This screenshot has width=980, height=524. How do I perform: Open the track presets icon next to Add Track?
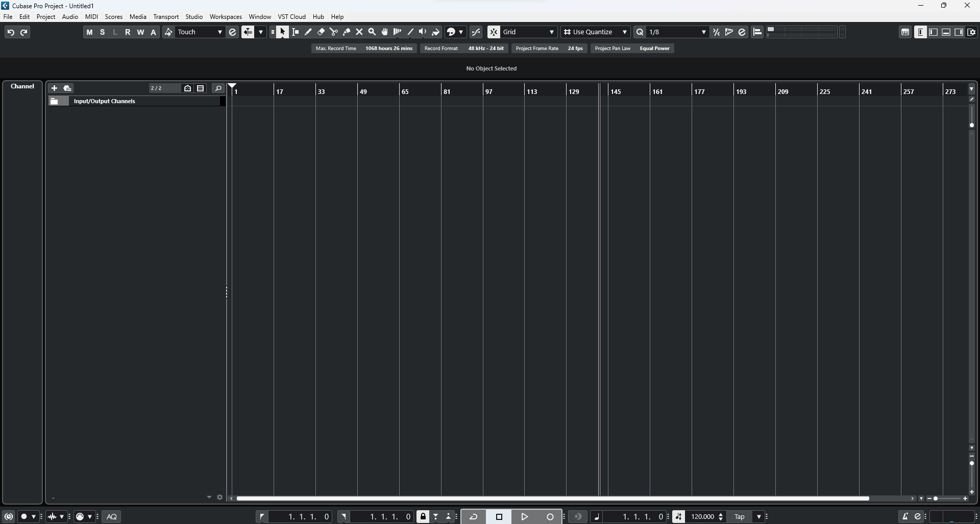[67, 88]
